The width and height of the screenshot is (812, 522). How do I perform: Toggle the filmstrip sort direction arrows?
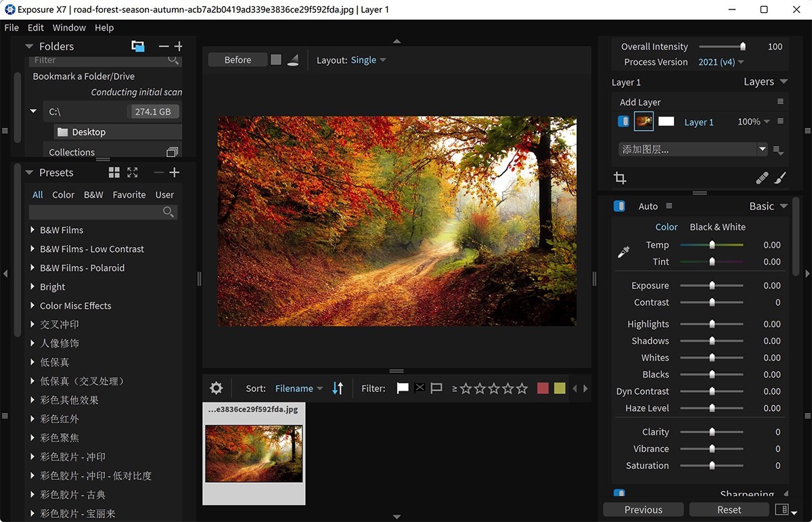337,388
